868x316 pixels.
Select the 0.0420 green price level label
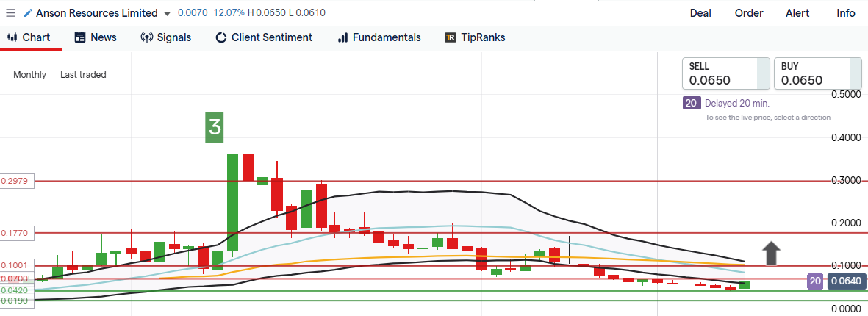(x=15, y=290)
